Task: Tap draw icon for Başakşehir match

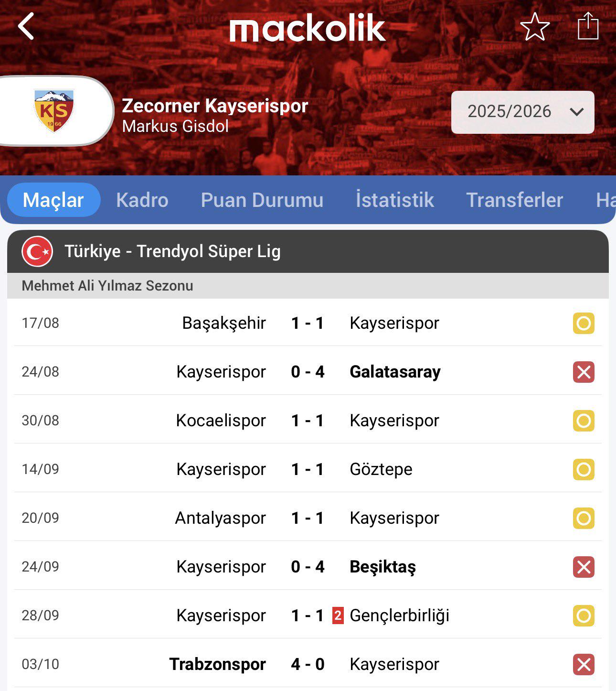Action: pyautogui.click(x=584, y=324)
